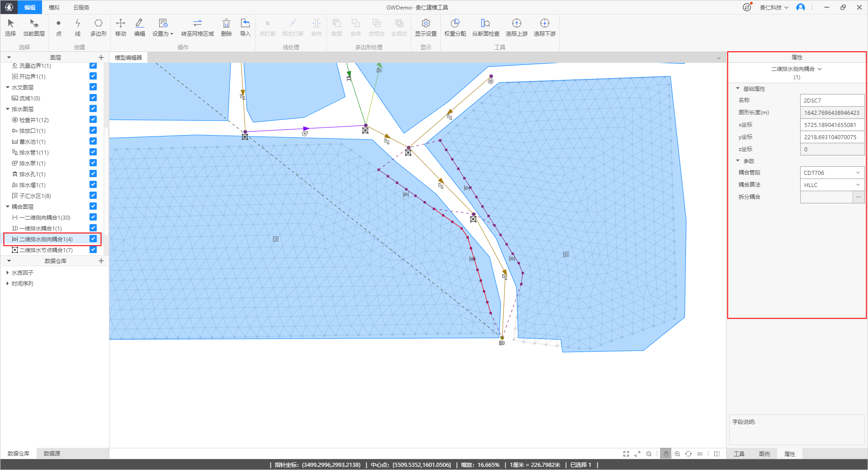Open the 耦合算法 HLLC dropdown

[x=832, y=185]
